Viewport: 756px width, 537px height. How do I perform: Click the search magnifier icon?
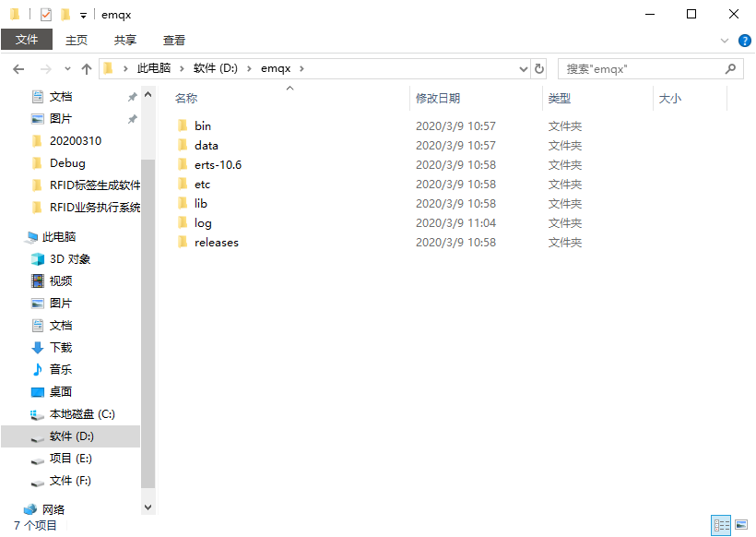pos(730,69)
